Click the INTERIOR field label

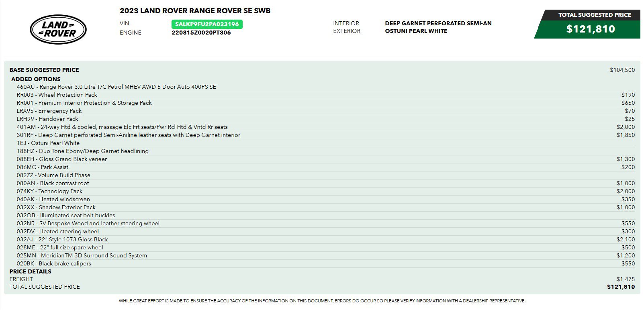(x=346, y=23)
